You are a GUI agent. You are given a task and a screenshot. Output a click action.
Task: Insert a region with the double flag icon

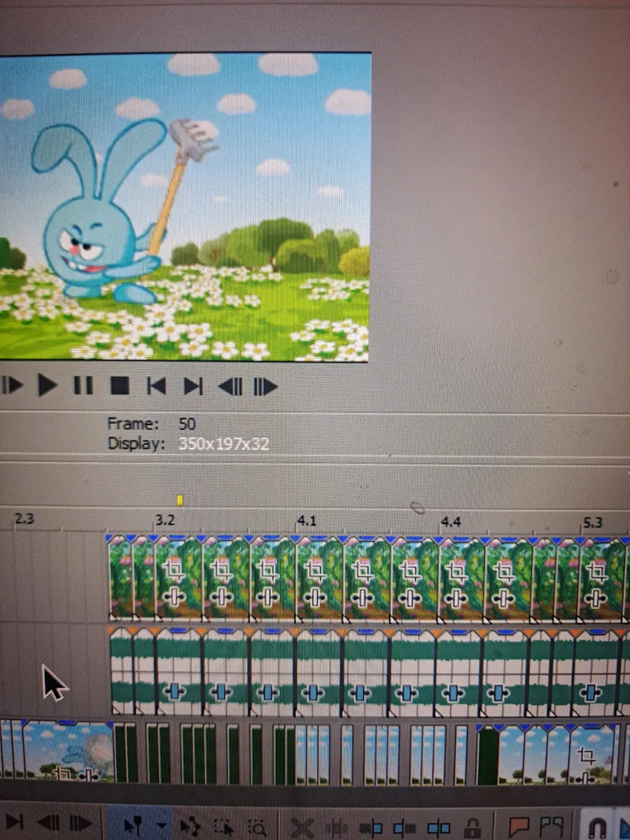pyautogui.click(x=552, y=828)
